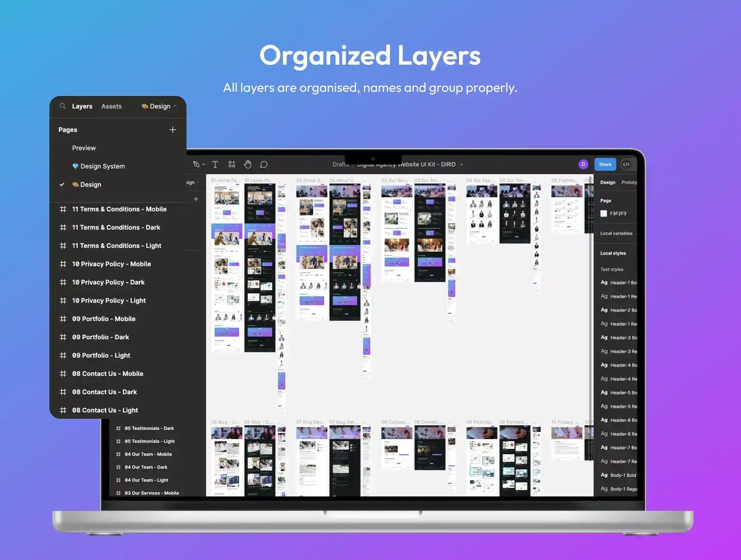Select the 09 Portfolio - Dark frame layer

pos(100,337)
